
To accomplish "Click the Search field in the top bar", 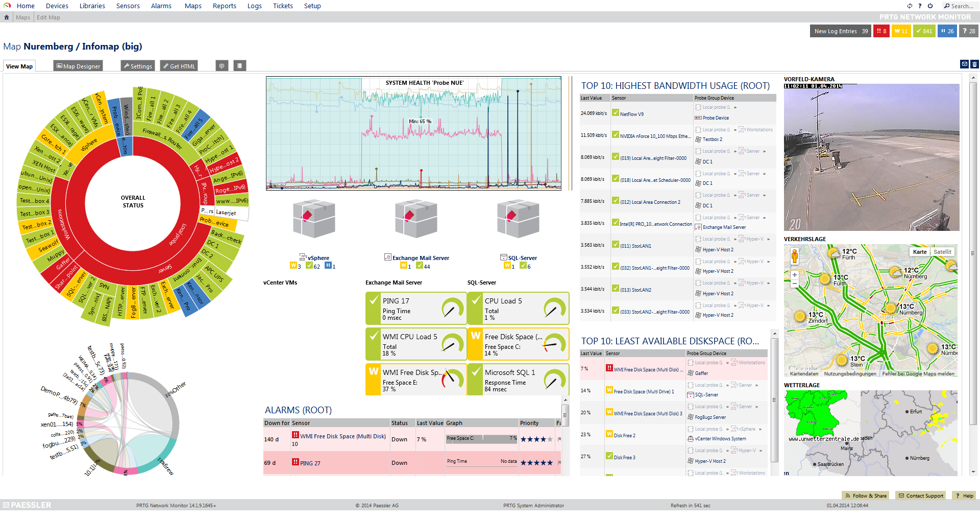I will 962,6.
